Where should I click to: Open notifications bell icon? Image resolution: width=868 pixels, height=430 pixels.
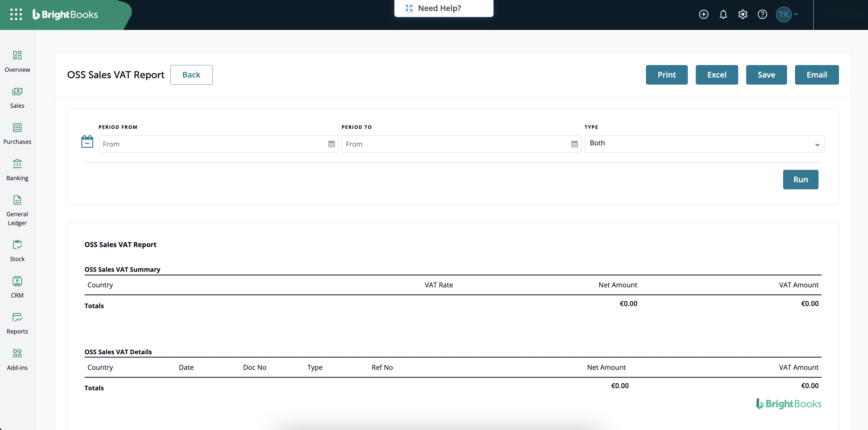point(723,14)
